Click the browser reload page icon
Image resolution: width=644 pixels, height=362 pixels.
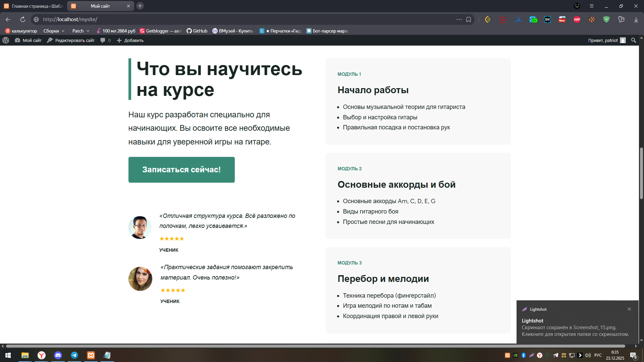22,19
